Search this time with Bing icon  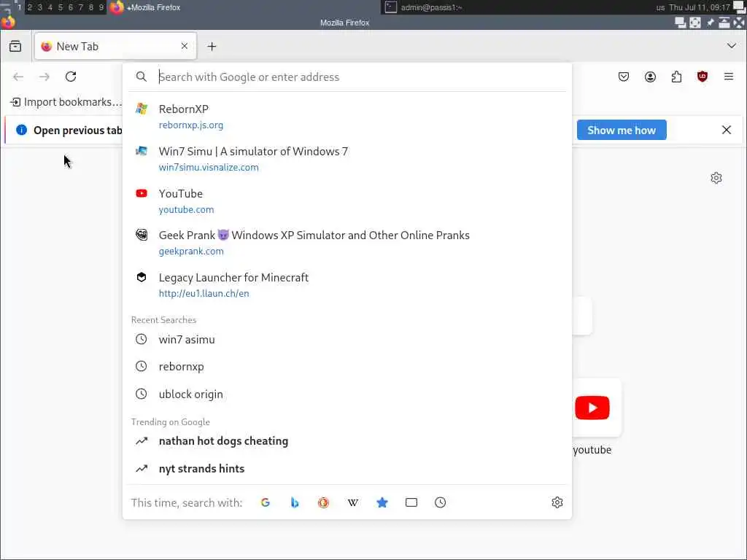295,503
